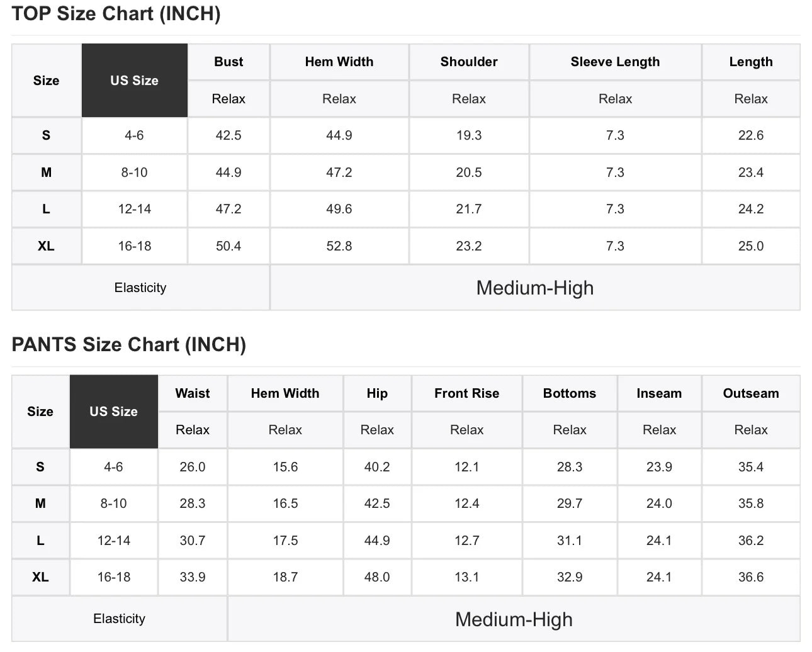Click the TOP Size Chart (INCH) heading
The width and height of the screenshot is (812, 652).
(x=116, y=13)
